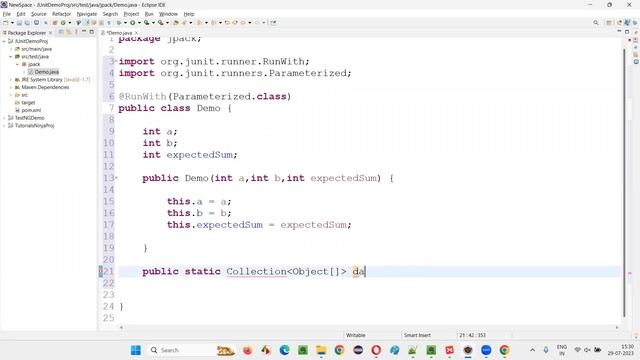Open File Explorer from the taskbar
The height and width of the screenshot is (360, 640).
click(x=321, y=350)
